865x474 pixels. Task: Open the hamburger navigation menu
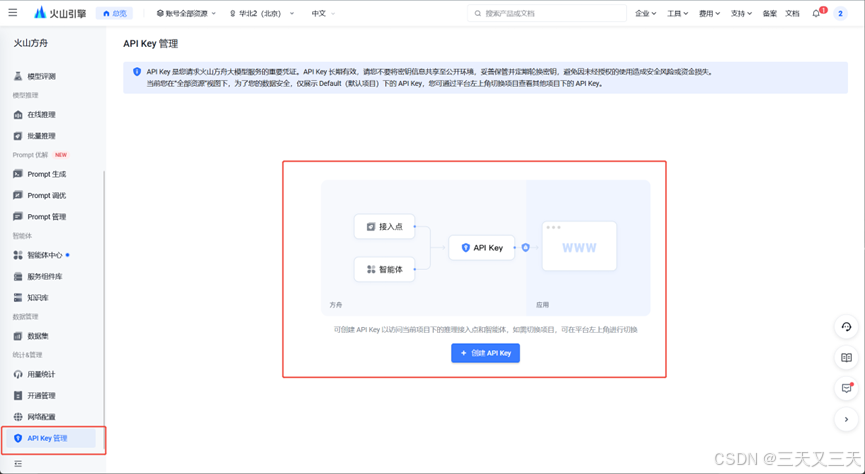point(13,13)
